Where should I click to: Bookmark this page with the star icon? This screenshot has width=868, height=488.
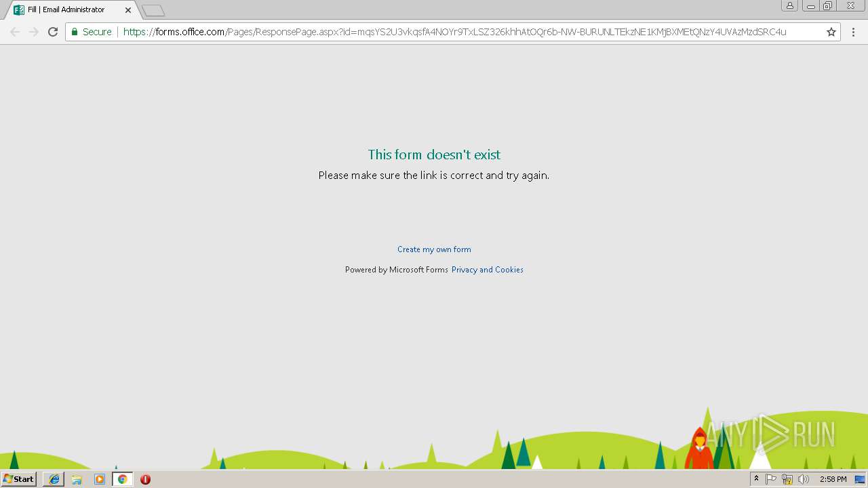point(831,32)
